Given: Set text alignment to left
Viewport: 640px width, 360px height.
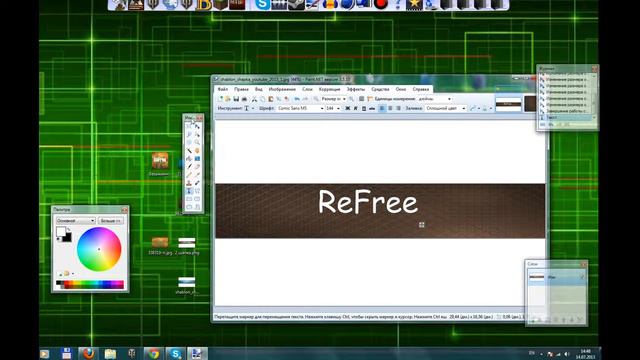Looking at the screenshot, I should [382, 108].
